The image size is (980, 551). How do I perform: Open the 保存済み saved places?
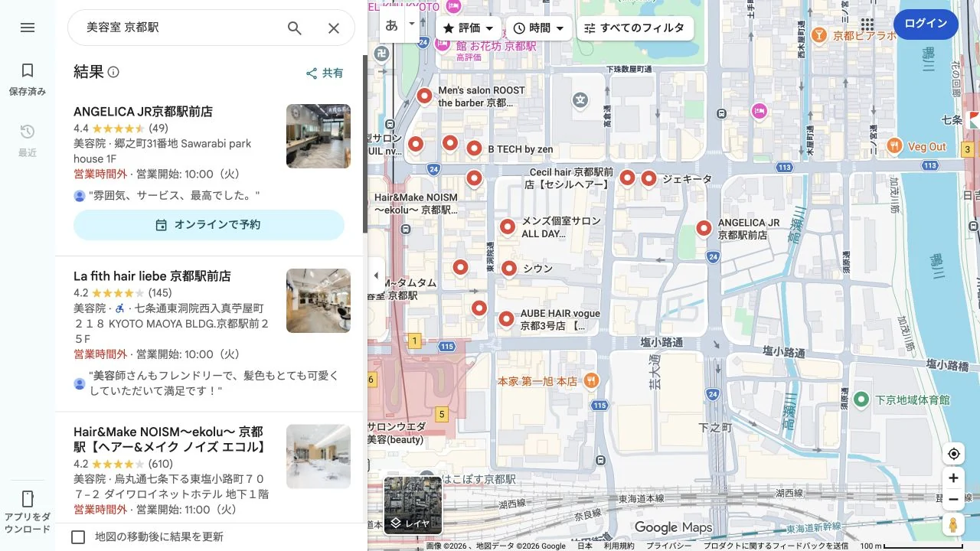[x=28, y=79]
